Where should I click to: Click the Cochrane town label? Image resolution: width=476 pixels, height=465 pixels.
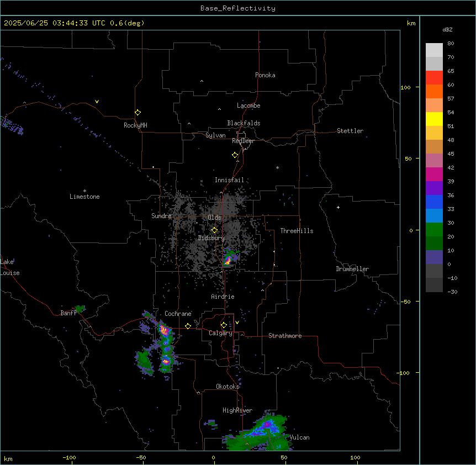coord(178,314)
